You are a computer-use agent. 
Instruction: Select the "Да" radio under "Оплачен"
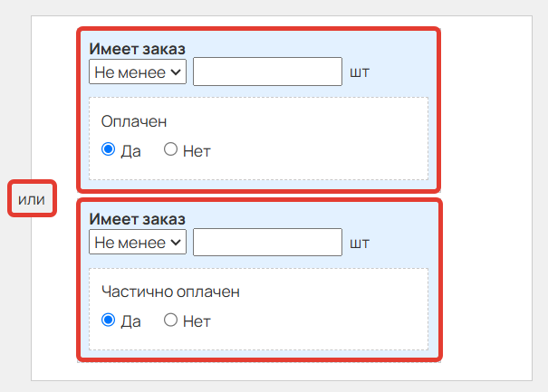tap(109, 149)
